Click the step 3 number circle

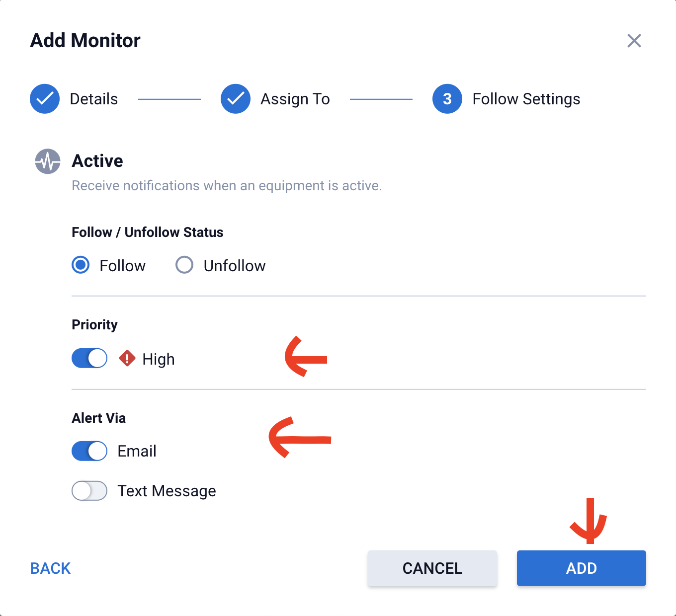click(x=447, y=99)
